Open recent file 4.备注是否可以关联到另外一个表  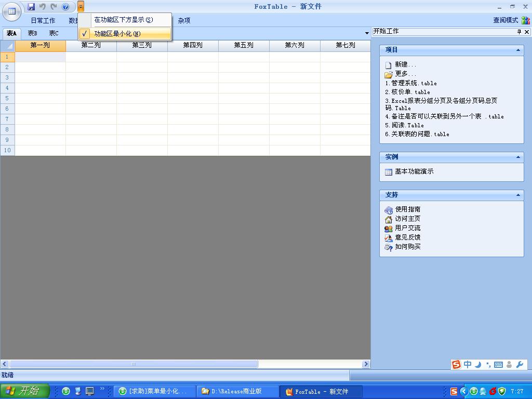point(445,116)
